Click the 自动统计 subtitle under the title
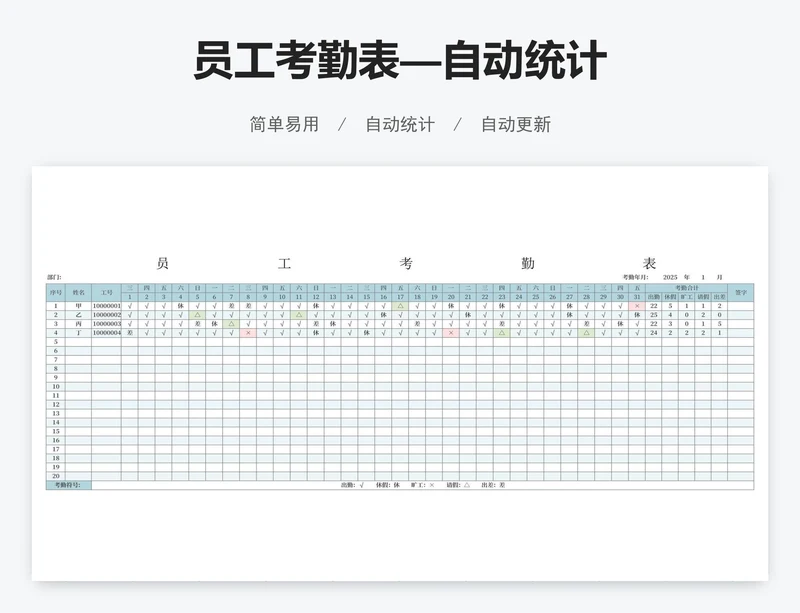This screenshot has height=613, width=800. 400,125
